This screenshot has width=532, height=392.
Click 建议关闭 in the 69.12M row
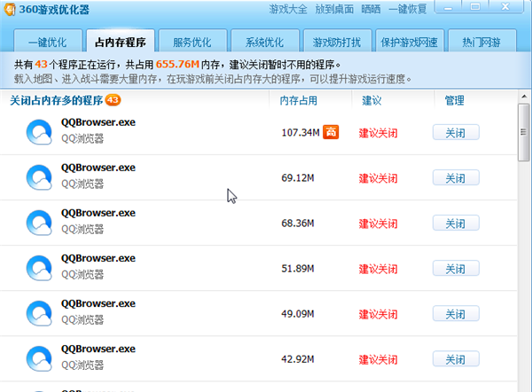pyautogui.click(x=378, y=178)
